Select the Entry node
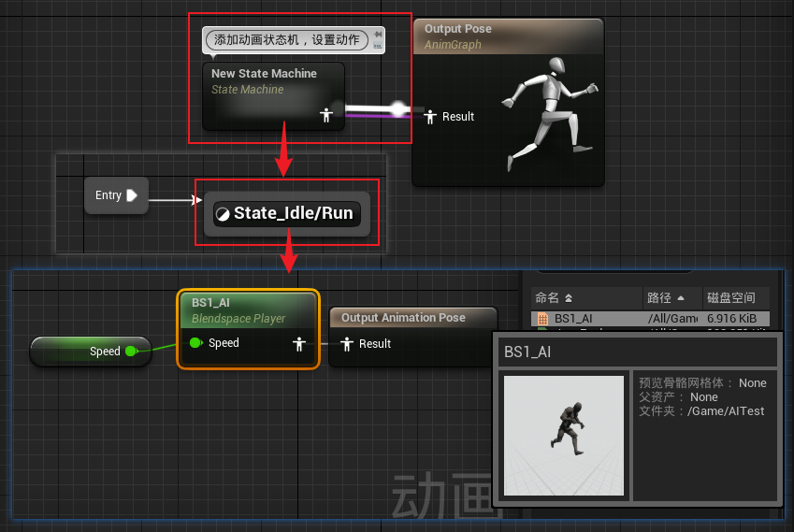Image resolution: width=794 pixels, height=532 pixels. [117, 195]
